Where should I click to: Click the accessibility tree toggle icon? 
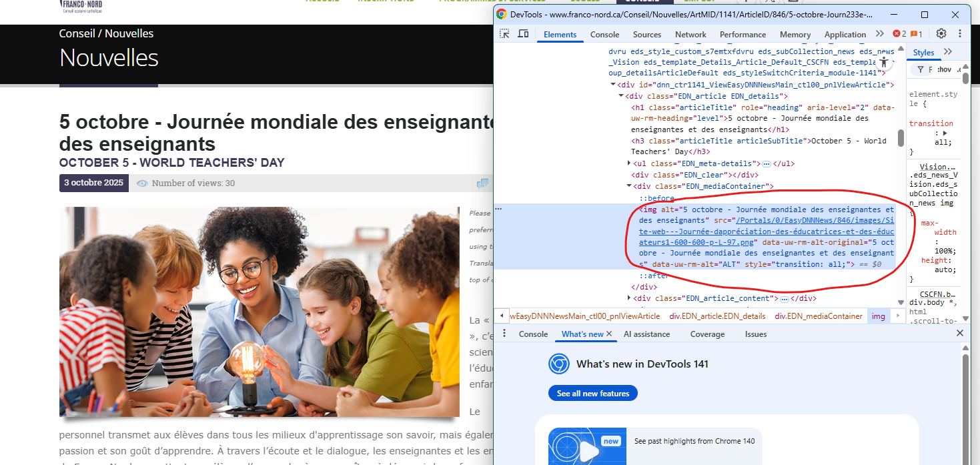[884, 61]
